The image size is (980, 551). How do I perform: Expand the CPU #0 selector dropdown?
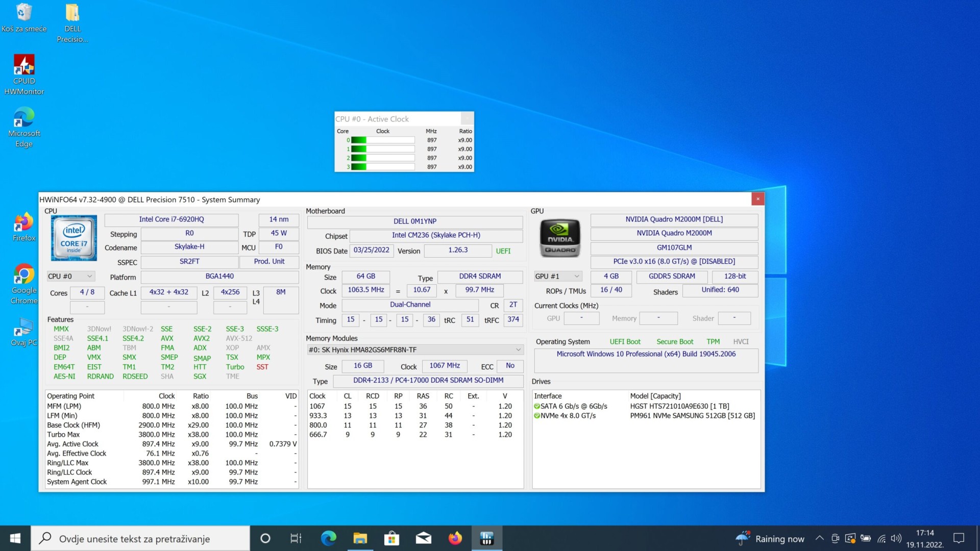[x=70, y=276]
